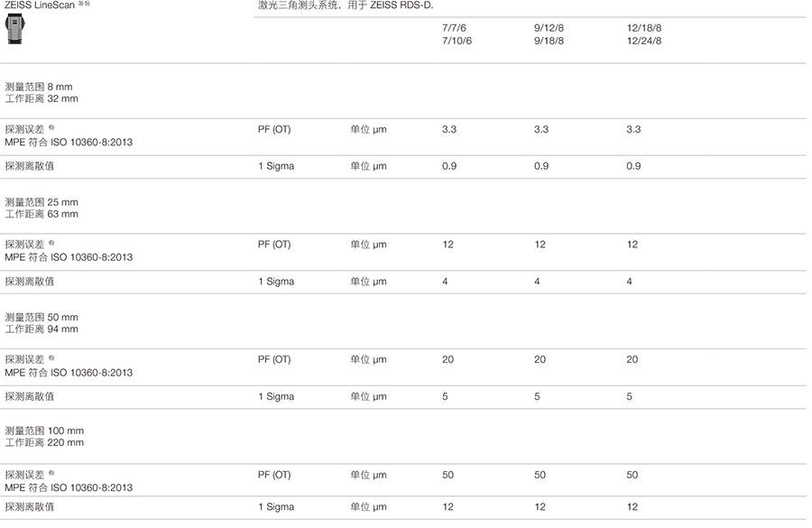Pick the 4 value in the 12/18/8 column
This screenshot has width=812, height=528.
tap(629, 282)
